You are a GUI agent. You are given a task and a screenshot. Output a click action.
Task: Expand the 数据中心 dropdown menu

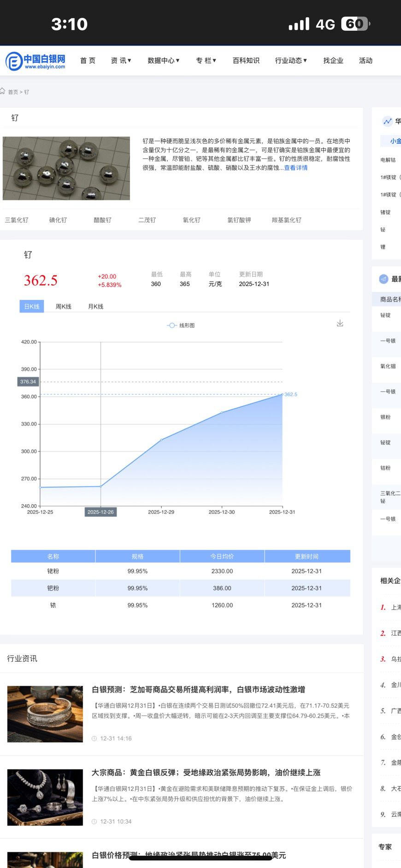(164, 60)
